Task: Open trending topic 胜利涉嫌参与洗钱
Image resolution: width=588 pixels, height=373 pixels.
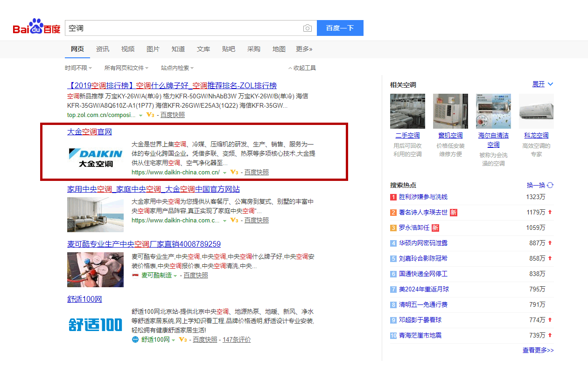Action: pyautogui.click(x=423, y=197)
